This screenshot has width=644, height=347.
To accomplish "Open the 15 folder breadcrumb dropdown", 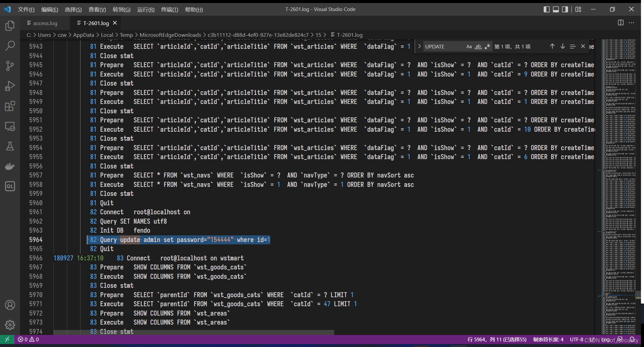I will (318, 35).
